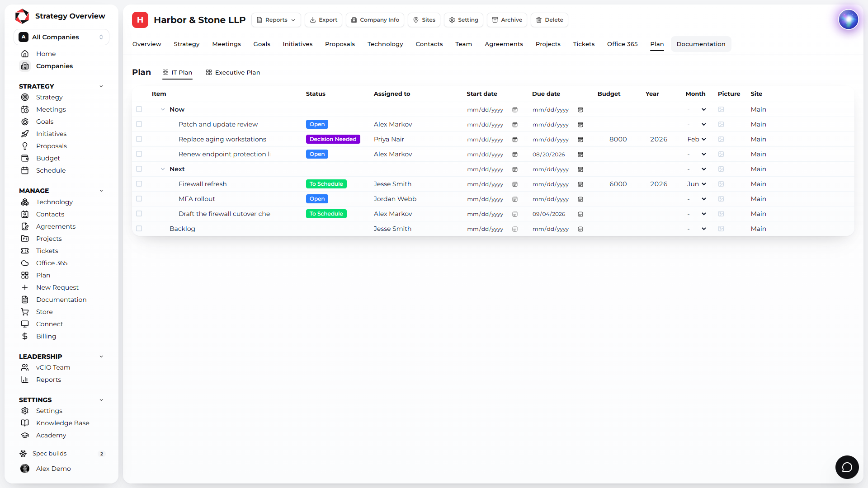Collapse the Next group chevron
Screen dimensions: 868x488
tap(163, 169)
